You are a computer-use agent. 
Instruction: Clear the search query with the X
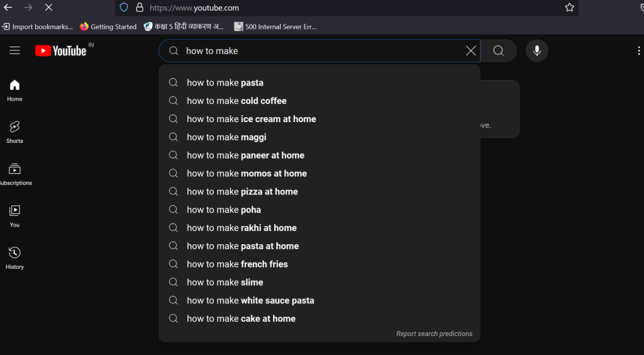click(470, 50)
